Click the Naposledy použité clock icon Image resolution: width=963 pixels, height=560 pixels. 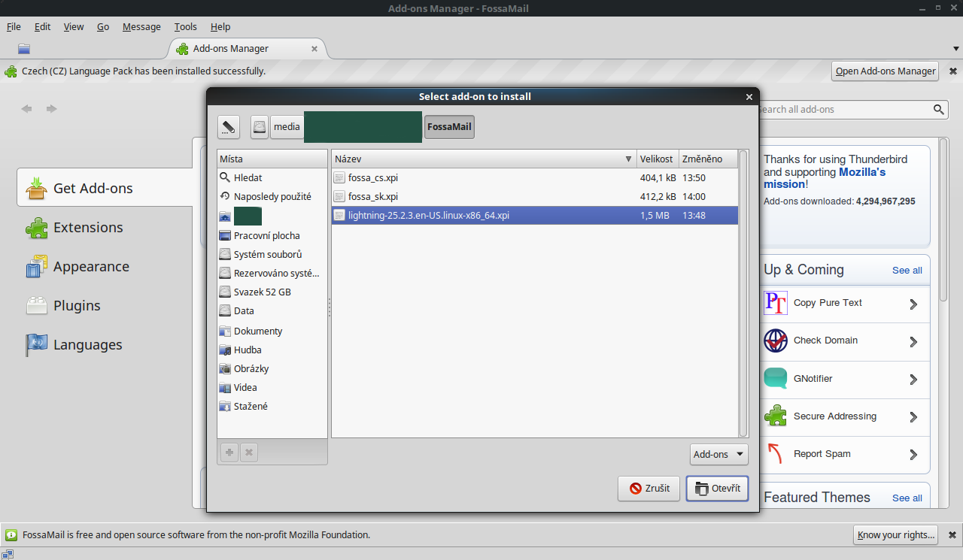tap(225, 196)
